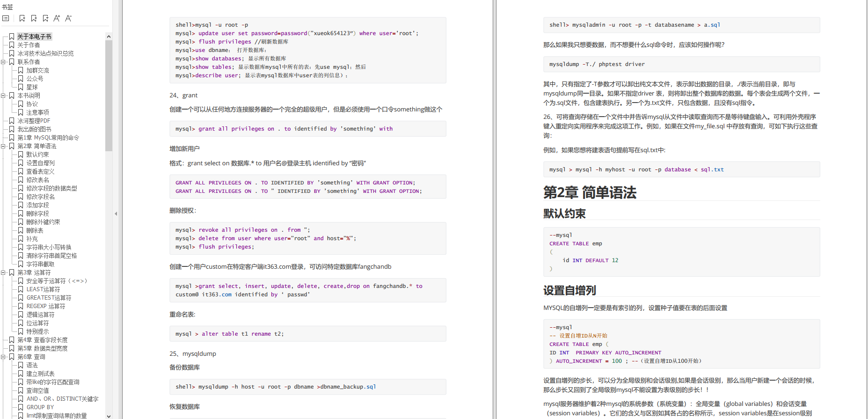Open the bookmark options dropdown icon
Image resolution: width=868 pixels, height=419 pixels.
pyautogui.click(x=45, y=18)
